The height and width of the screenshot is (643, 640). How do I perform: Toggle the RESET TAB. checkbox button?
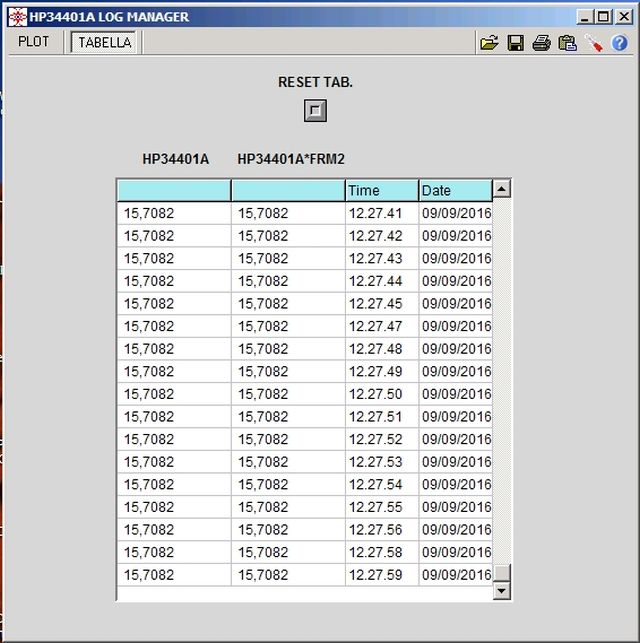pos(315,110)
